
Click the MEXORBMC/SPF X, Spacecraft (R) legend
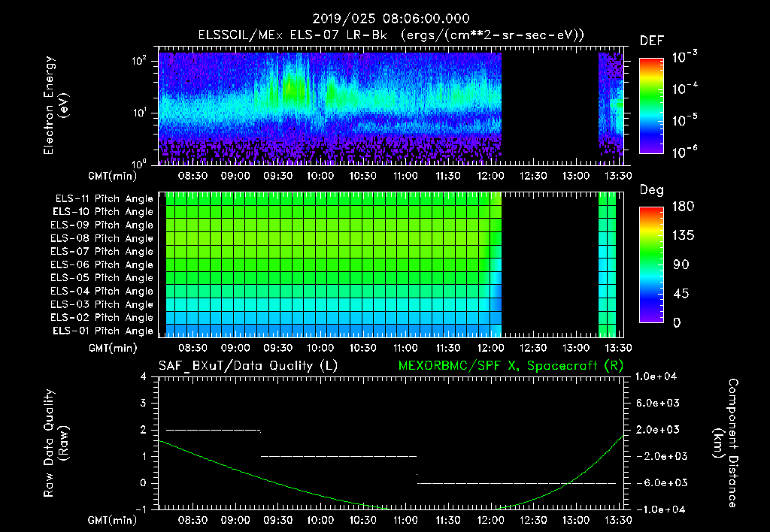[511, 366]
